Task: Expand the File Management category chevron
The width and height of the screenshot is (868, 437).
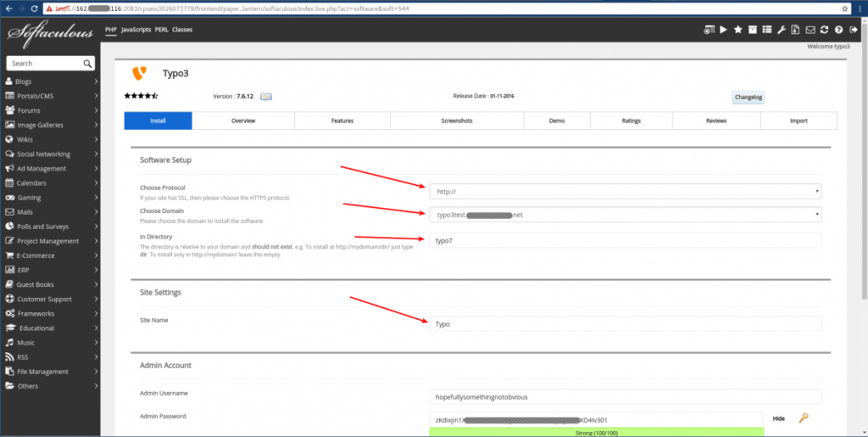Action: pos(96,372)
